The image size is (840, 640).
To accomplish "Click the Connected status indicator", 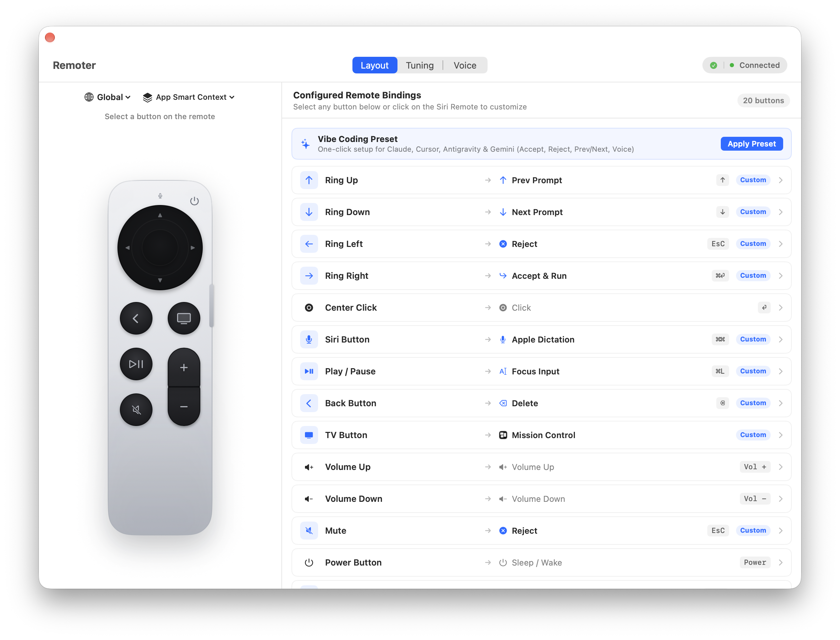I will 745,65.
